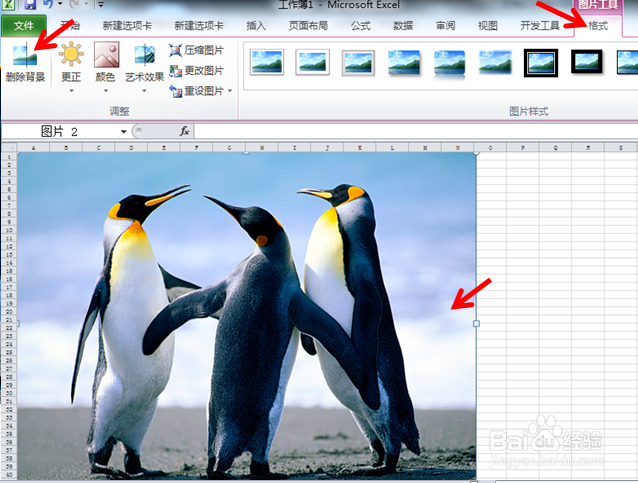Click the Select All corner button

tap(9, 148)
